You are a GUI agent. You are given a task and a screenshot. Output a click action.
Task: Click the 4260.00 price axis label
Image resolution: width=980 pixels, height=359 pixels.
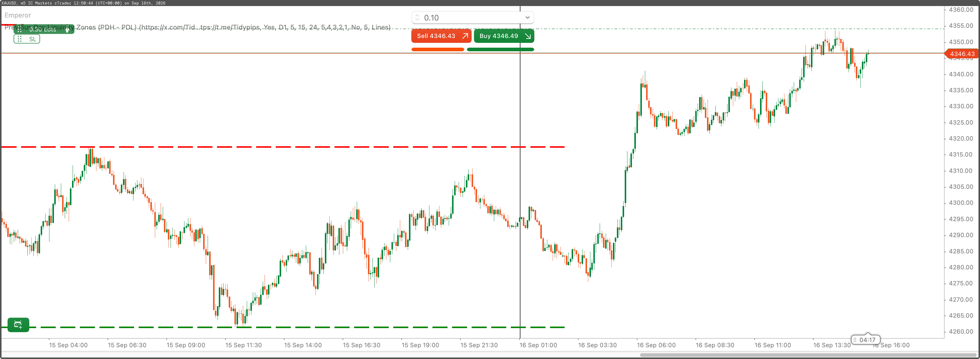961,332
